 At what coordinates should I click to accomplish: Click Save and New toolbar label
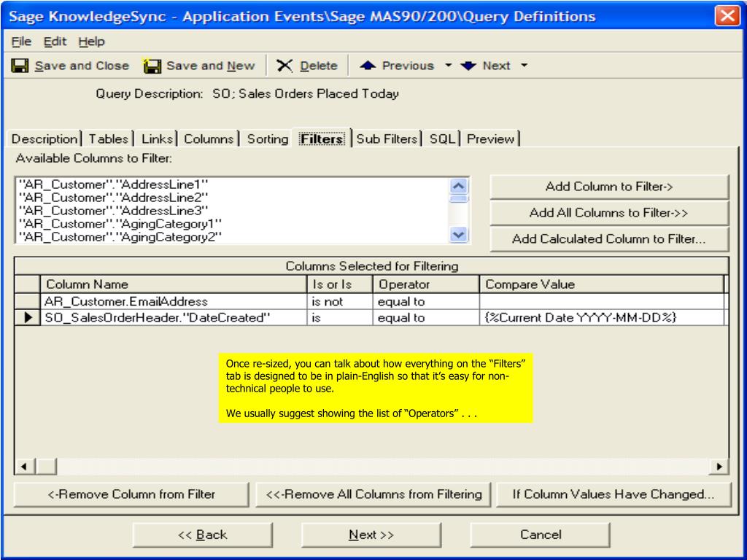coord(211,66)
